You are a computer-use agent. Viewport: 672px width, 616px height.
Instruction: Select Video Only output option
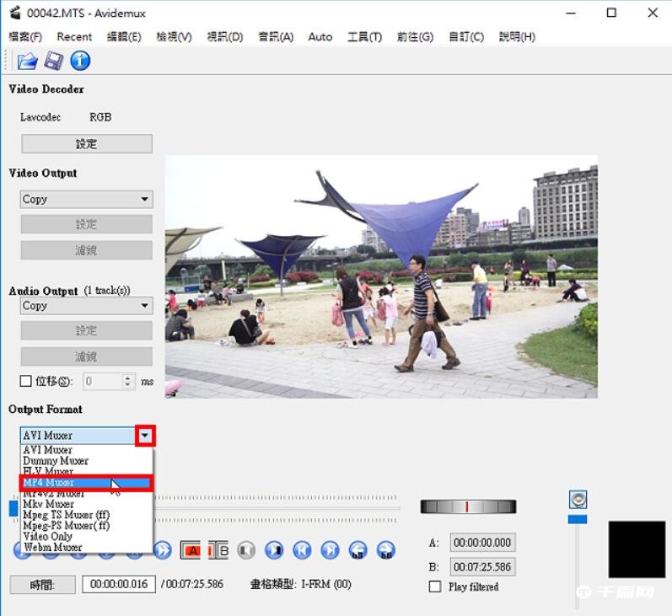click(86, 536)
